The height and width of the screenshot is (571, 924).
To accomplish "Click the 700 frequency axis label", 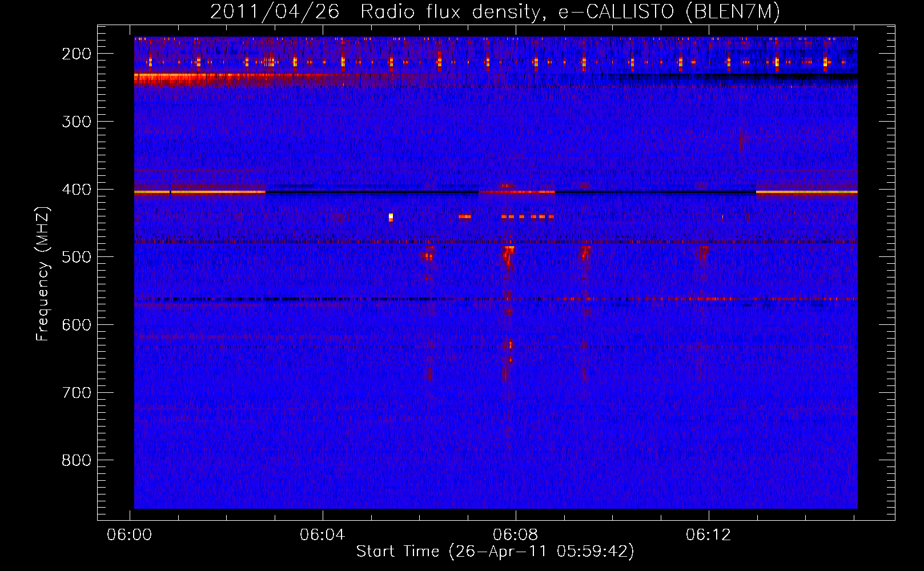I will (x=77, y=393).
